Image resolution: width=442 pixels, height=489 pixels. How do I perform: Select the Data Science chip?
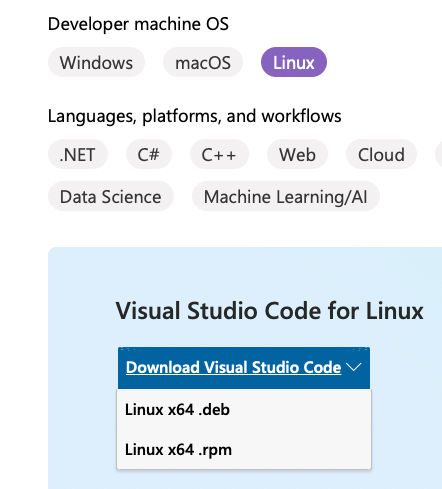coord(111,196)
